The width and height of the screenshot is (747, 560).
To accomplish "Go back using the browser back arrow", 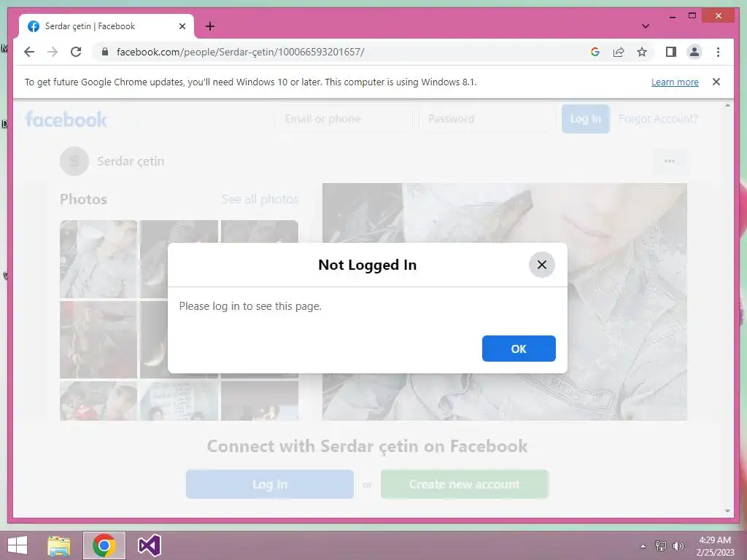I will (x=29, y=52).
